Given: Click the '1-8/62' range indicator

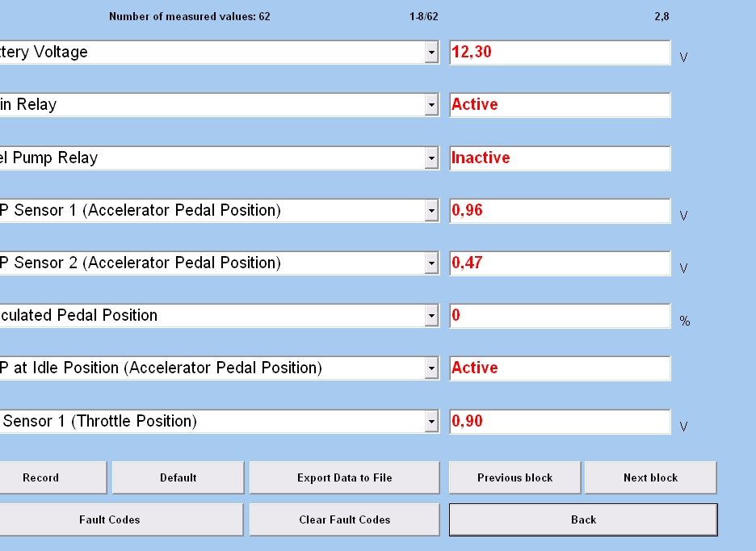Looking at the screenshot, I should pos(424,16).
